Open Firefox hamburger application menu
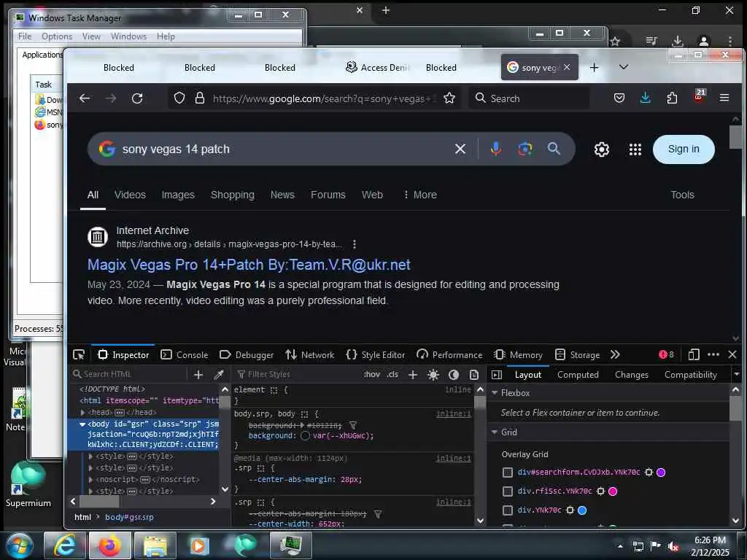Viewport: 747px width, 560px height. click(x=724, y=98)
